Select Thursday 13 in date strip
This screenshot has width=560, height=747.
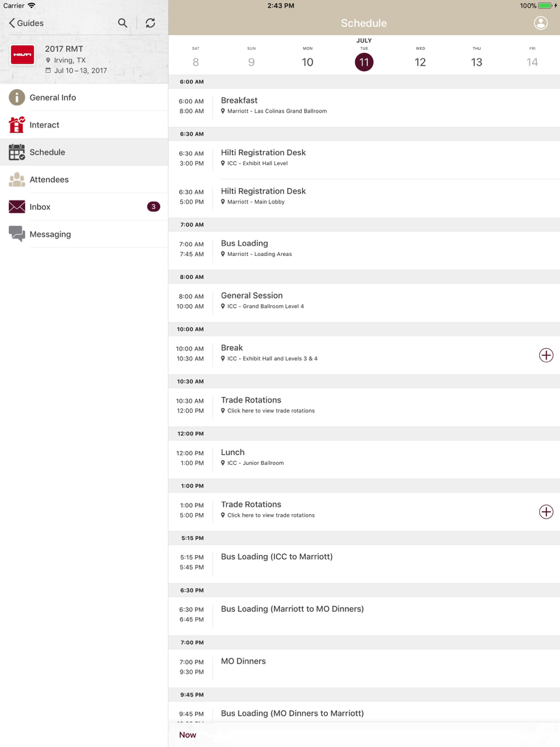[477, 57]
